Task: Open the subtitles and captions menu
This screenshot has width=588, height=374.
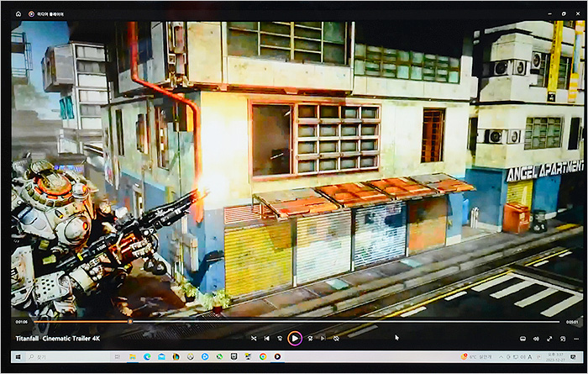Action: click(x=522, y=338)
